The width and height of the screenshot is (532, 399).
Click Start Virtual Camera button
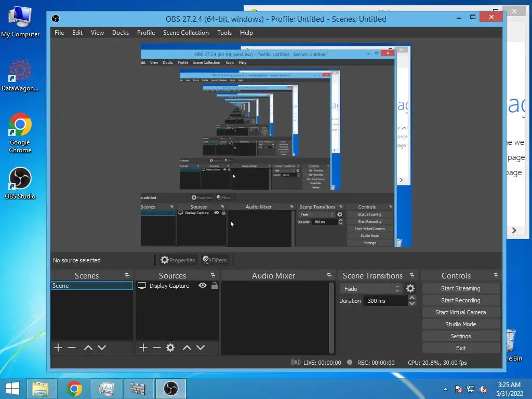(461, 312)
